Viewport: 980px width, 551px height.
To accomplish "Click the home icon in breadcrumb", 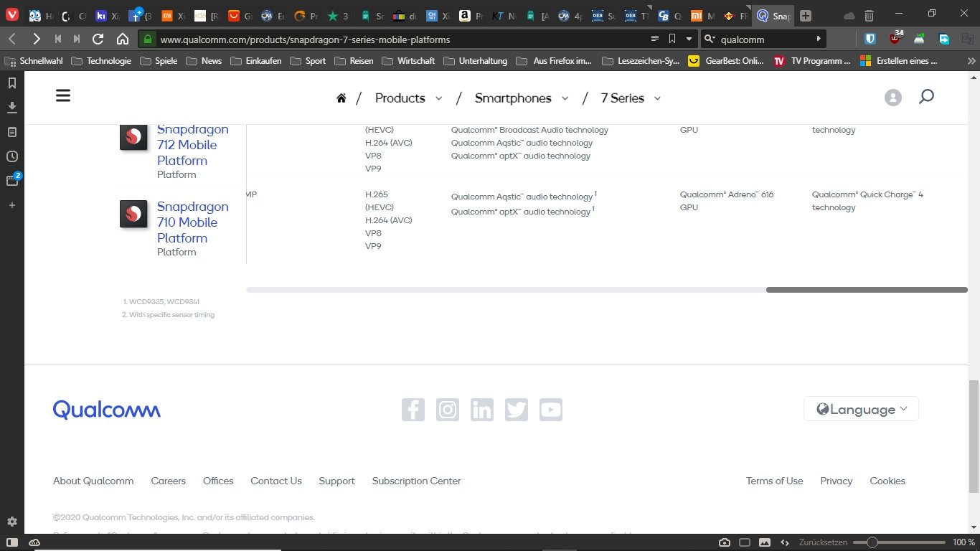I will (341, 98).
